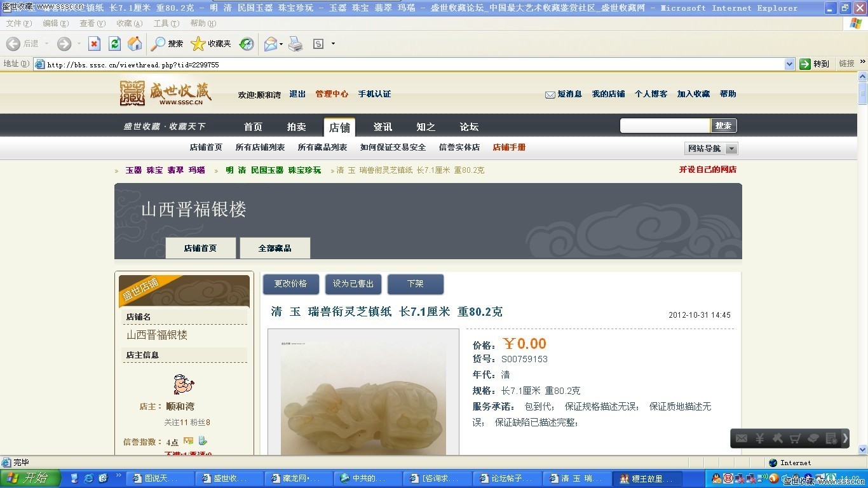Click the S edit icon in the toolbar
Viewport: 868px width, 488px height.
click(x=318, y=44)
